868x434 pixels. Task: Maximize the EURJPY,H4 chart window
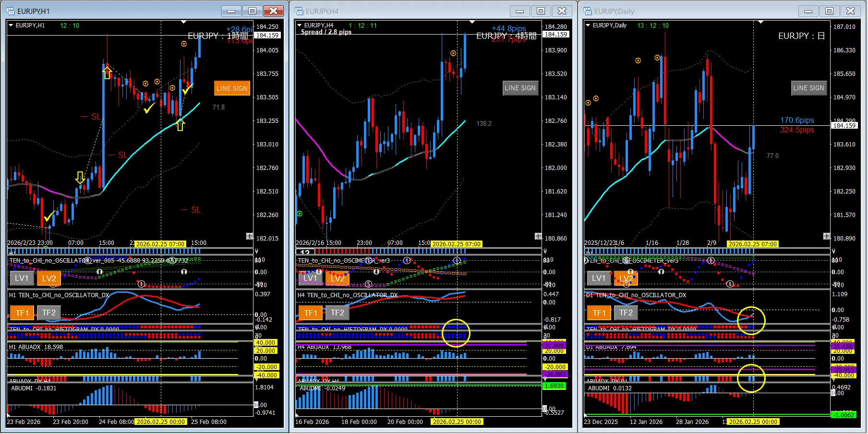tap(541, 11)
